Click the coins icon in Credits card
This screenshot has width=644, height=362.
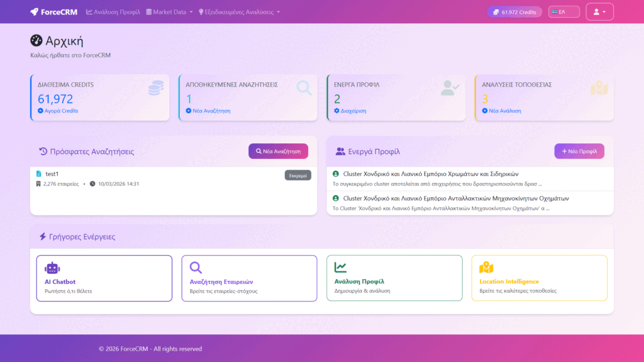pos(155,89)
